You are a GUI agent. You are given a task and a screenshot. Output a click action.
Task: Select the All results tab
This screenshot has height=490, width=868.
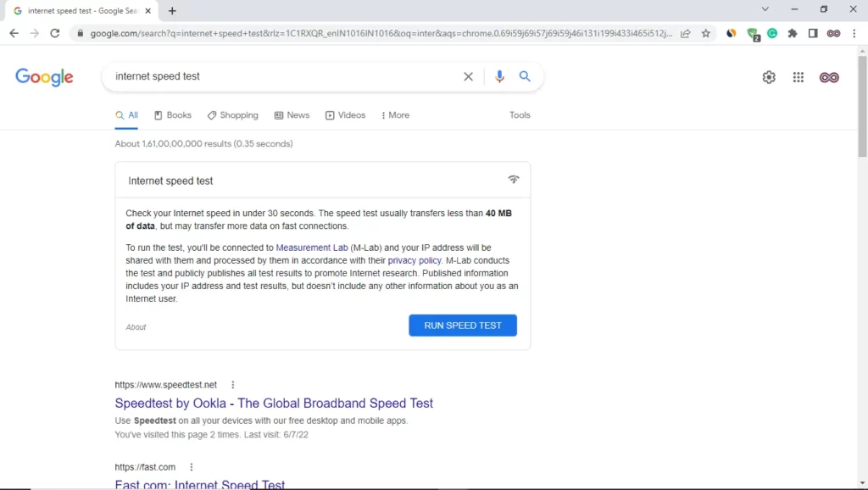[126, 115]
